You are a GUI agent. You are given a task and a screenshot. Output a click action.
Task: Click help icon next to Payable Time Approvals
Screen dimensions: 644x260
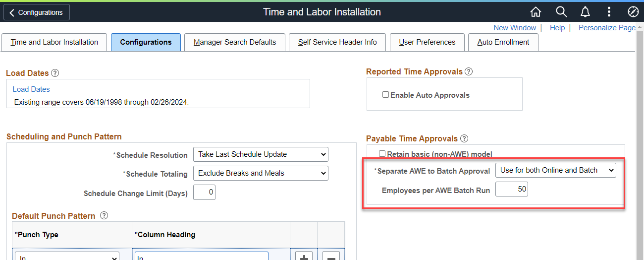[464, 138]
